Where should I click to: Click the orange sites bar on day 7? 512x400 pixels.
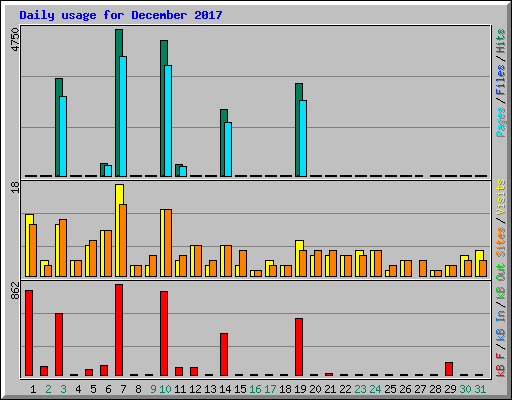tap(123, 240)
